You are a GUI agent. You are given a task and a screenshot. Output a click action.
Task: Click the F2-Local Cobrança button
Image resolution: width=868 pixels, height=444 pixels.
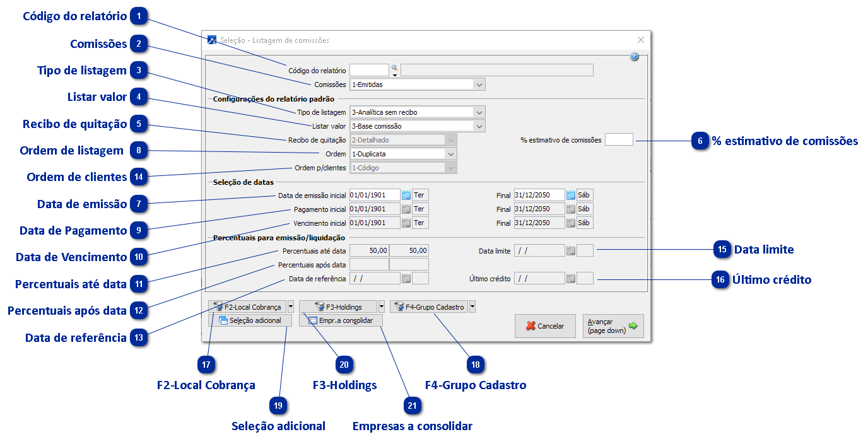click(x=247, y=307)
